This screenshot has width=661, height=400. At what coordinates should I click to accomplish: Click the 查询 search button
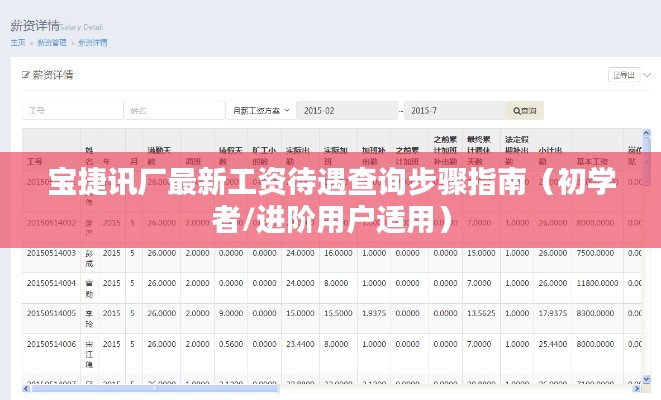pyautogui.click(x=524, y=110)
